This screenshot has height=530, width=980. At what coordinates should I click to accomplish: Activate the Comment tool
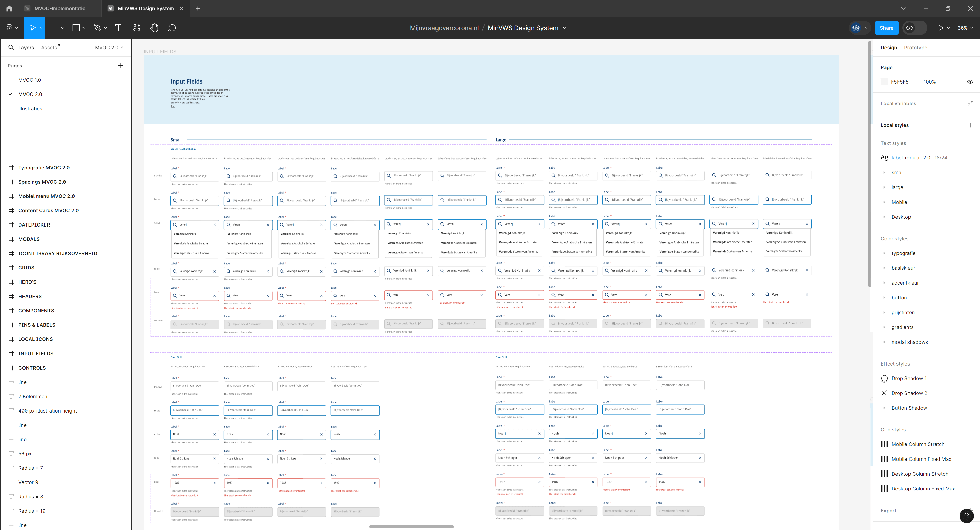(x=172, y=28)
